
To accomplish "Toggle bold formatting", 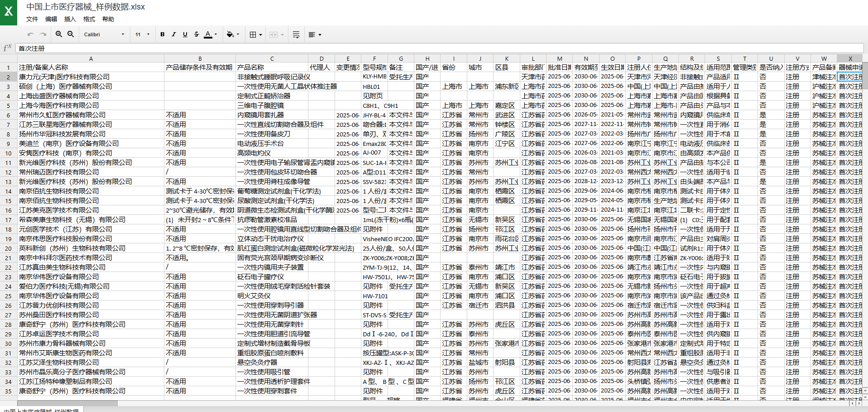I will (163, 34).
